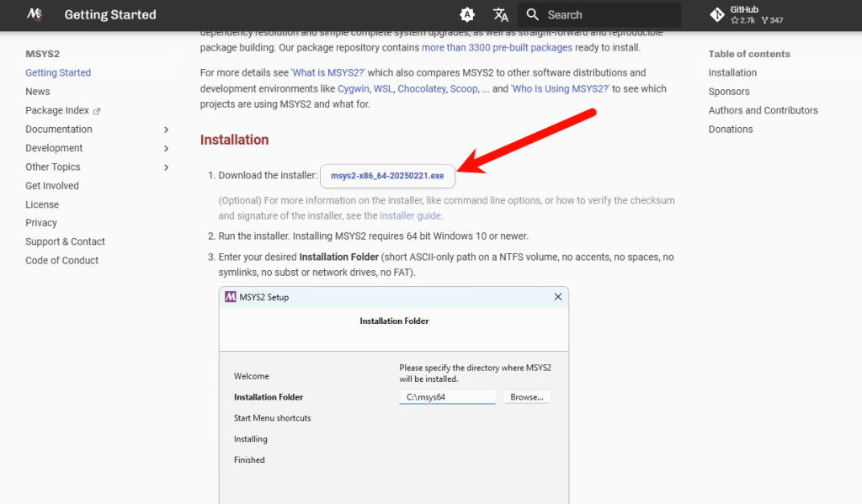This screenshot has height=504, width=862.
Task: Follow the 'What is MSYS2?' link
Action: coord(328,72)
